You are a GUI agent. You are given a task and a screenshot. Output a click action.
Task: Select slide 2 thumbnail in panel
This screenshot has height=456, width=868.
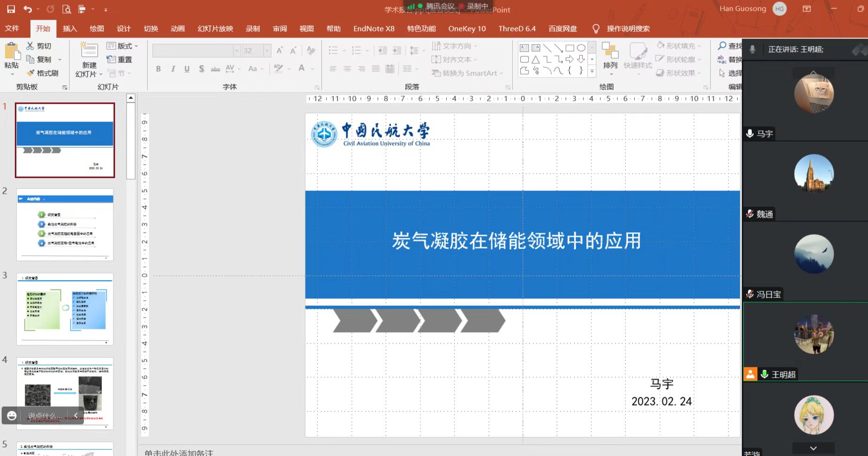tap(65, 225)
